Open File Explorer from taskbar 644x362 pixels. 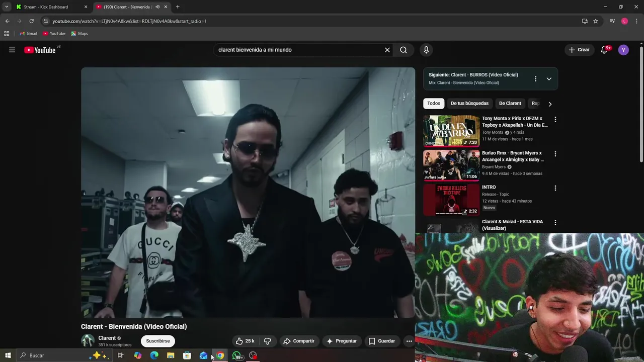click(x=171, y=355)
